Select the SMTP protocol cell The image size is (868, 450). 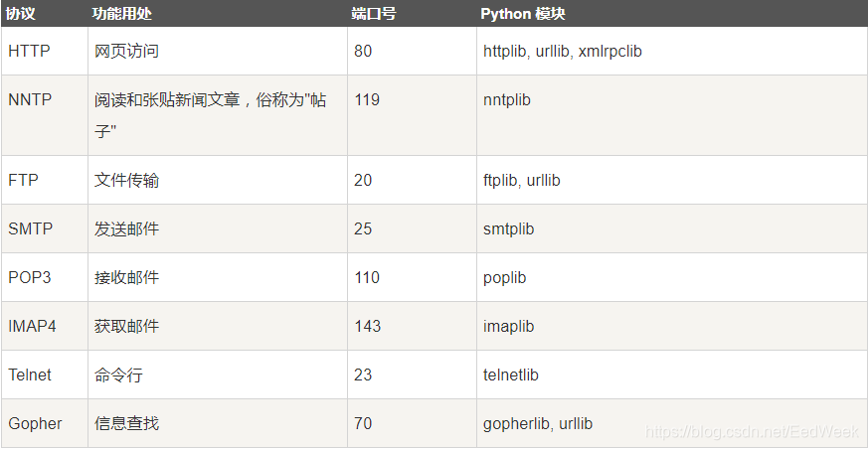pyautogui.click(x=45, y=228)
